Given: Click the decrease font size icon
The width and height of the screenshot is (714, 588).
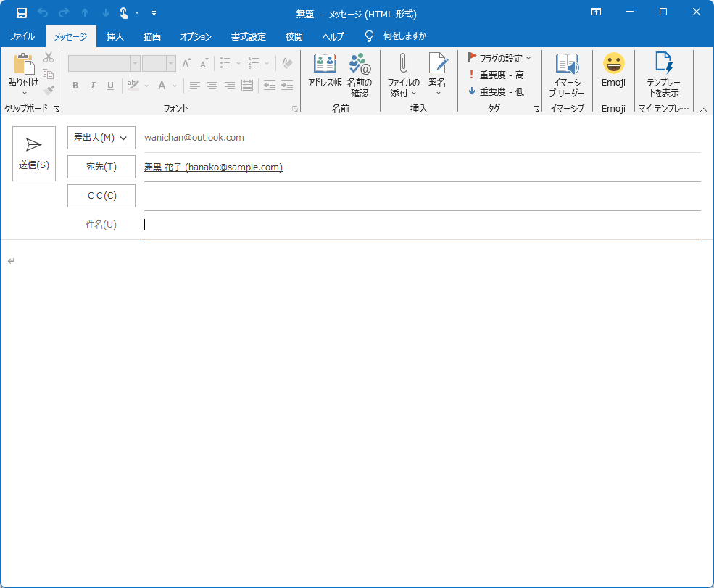Looking at the screenshot, I should pos(204,63).
